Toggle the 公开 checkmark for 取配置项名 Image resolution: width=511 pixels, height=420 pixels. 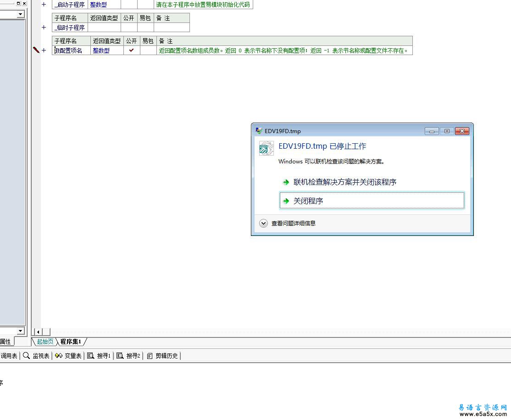coord(132,50)
